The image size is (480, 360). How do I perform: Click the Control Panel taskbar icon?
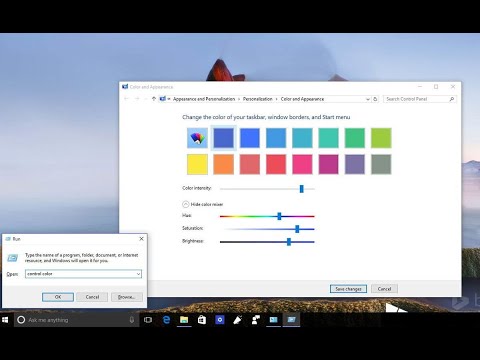coord(273,320)
